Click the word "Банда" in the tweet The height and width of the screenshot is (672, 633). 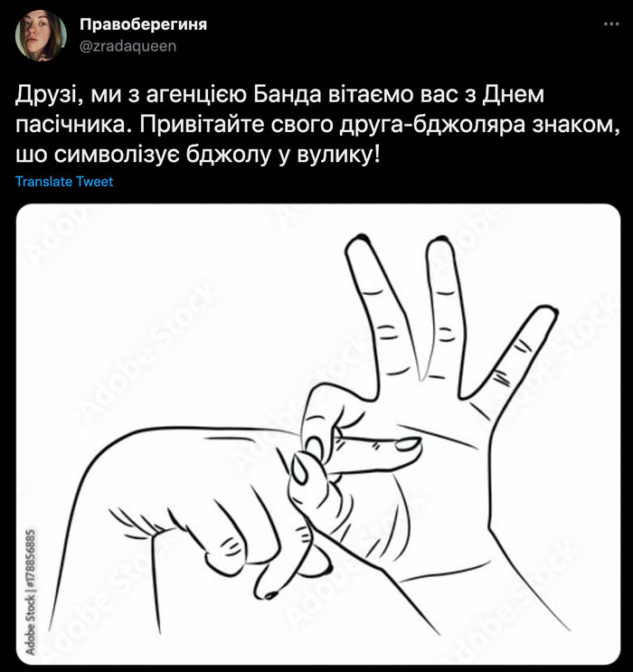288,95
